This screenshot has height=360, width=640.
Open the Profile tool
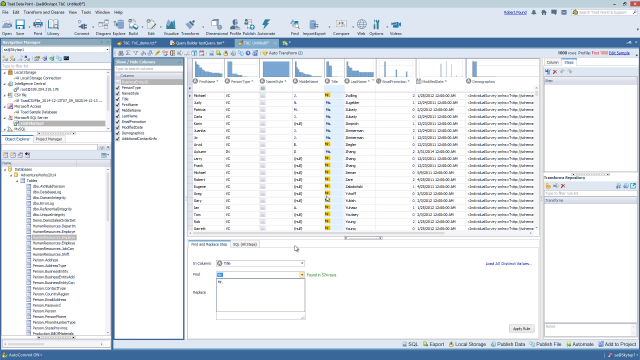[x=235, y=27]
